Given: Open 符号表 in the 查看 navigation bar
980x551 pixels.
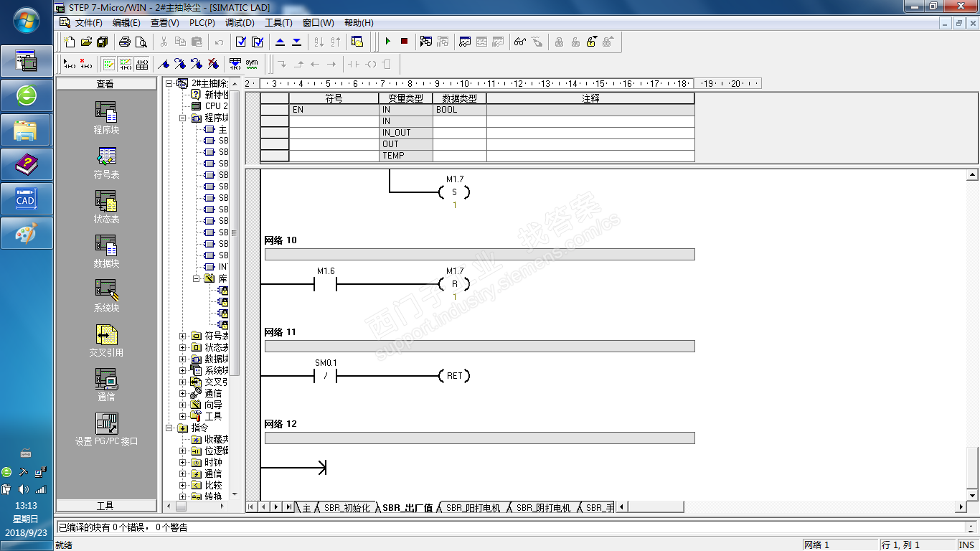Looking at the screenshot, I should pyautogui.click(x=106, y=163).
